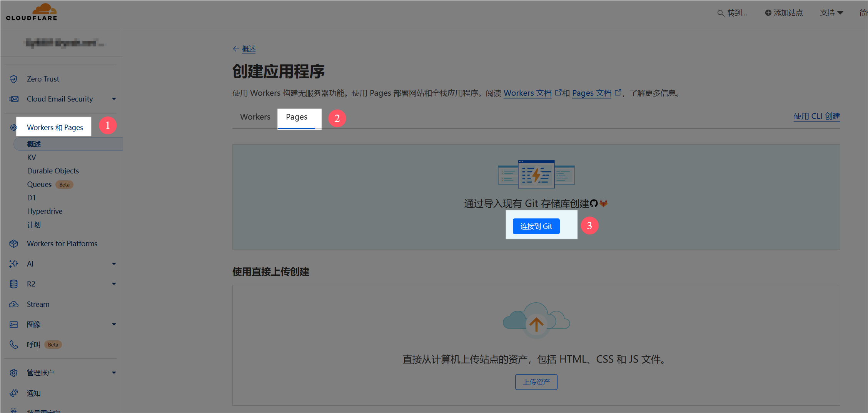Click the GitLab fox icon
This screenshot has width=868, height=413.
click(x=603, y=203)
